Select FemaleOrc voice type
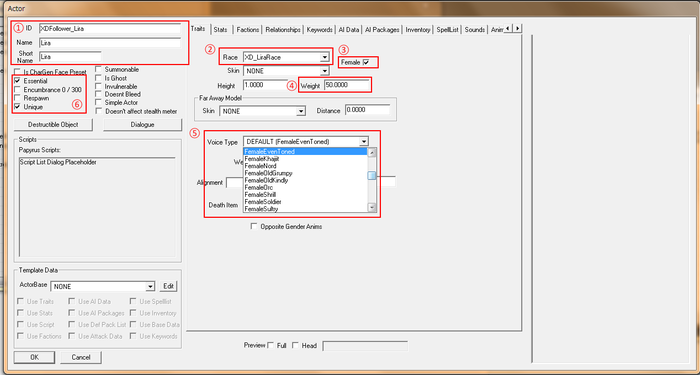Viewport: 700px width, 375px height. point(305,188)
